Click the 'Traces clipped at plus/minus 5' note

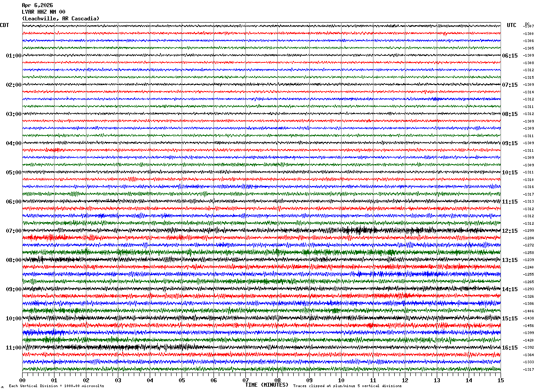[x=347, y=386]
